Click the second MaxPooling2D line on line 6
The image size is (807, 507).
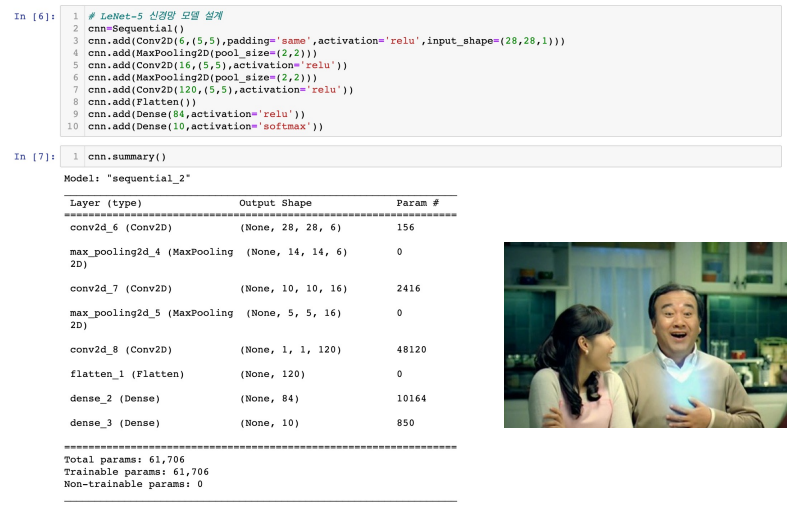[x=202, y=78]
